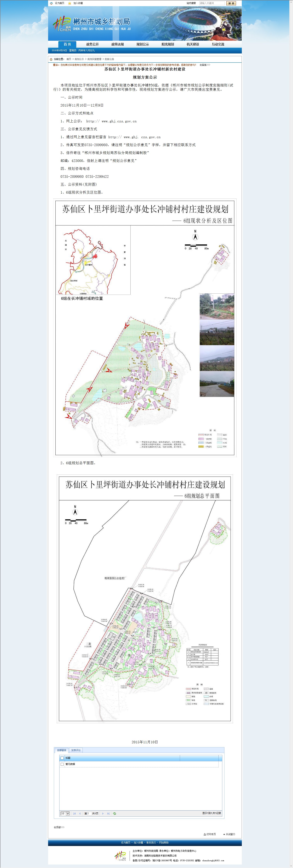Click 规划公示 in the breadcrumb
This screenshot has width=293, height=868.
(79, 59)
